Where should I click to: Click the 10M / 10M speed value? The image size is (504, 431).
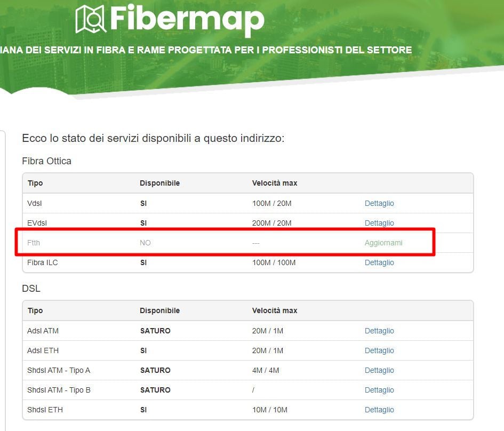(x=270, y=410)
